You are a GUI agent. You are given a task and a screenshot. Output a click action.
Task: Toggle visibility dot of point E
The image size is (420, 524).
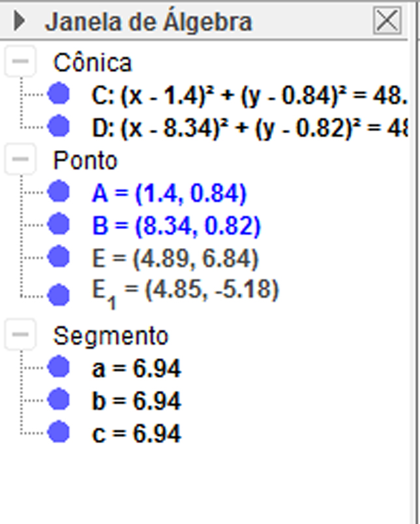pyautogui.click(x=59, y=256)
